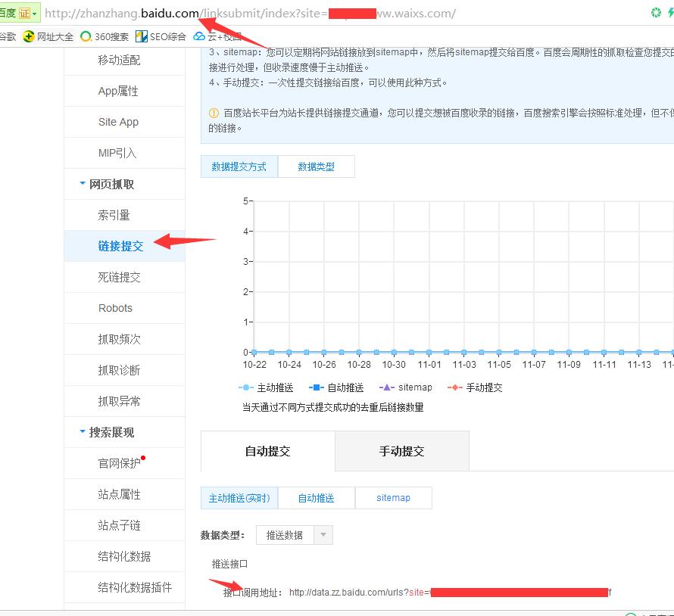The width and height of the screenshot is (674, 616).
Task: Click the orange info icon beside 百度站长平台 notice
Action: pyautogui.click(x=214, y=113)
